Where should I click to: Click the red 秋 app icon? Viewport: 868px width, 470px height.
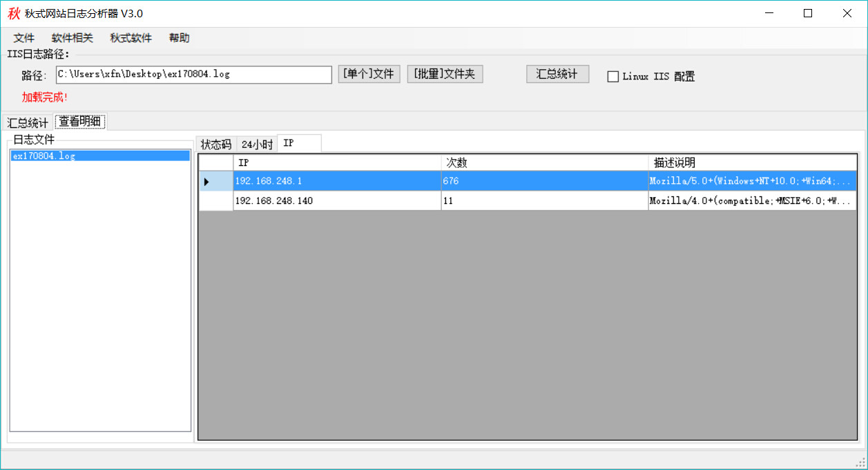(x=14, y=13)
